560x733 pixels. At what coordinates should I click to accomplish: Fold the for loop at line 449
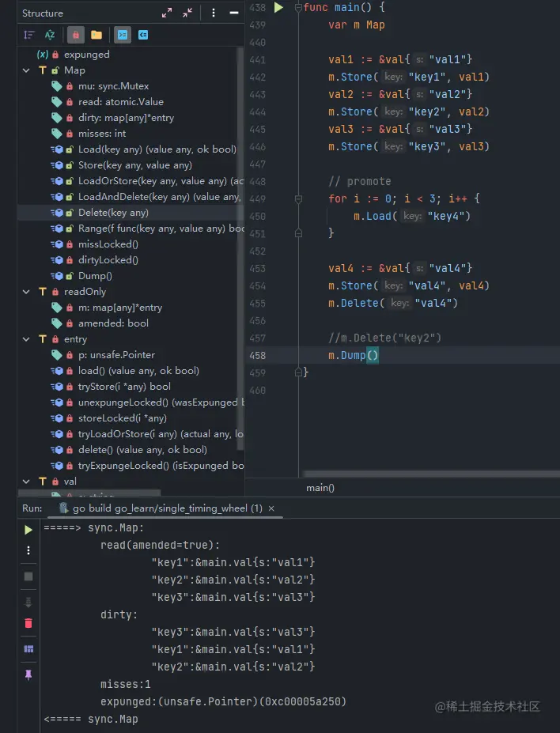point(298,199)
